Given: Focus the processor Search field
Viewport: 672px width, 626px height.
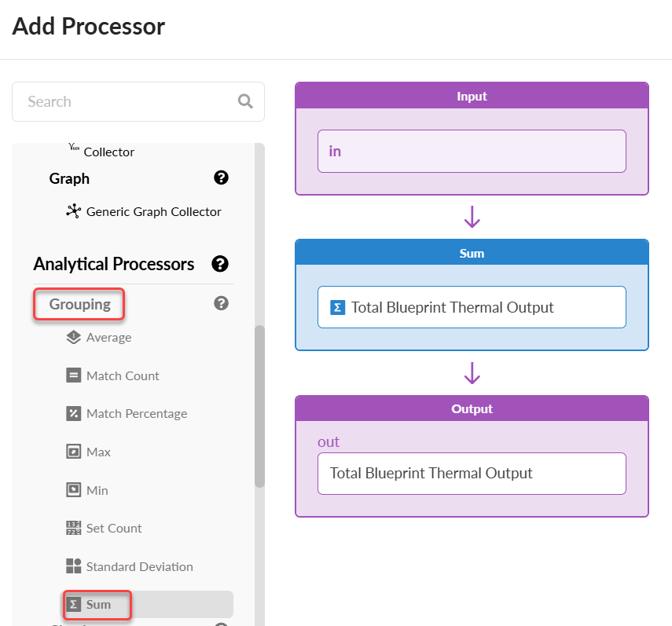Looking at the screenshot, I should click(126, 101).
